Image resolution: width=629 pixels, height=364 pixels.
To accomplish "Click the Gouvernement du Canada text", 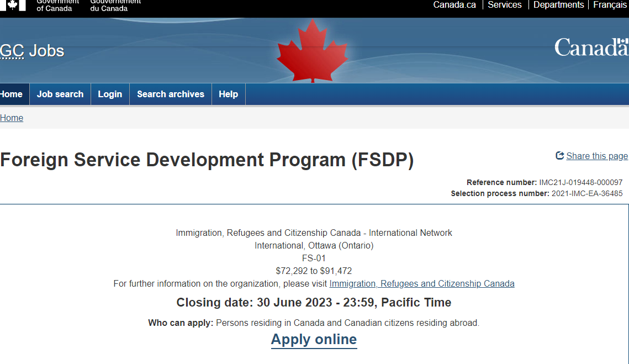I will (115, 5).
